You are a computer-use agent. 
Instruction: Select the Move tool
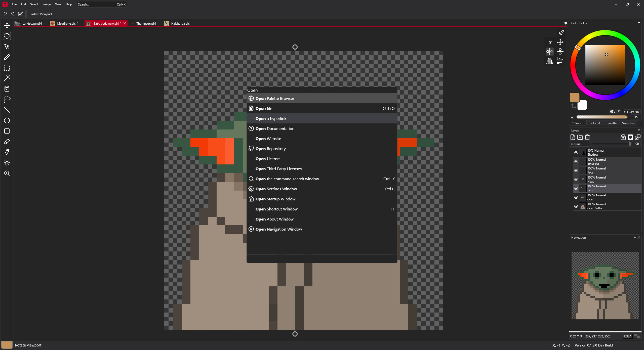[x=7, y=25]
